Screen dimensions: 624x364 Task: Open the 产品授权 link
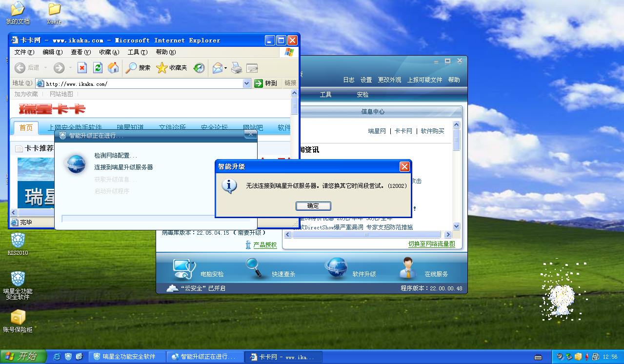coord(265,245)
